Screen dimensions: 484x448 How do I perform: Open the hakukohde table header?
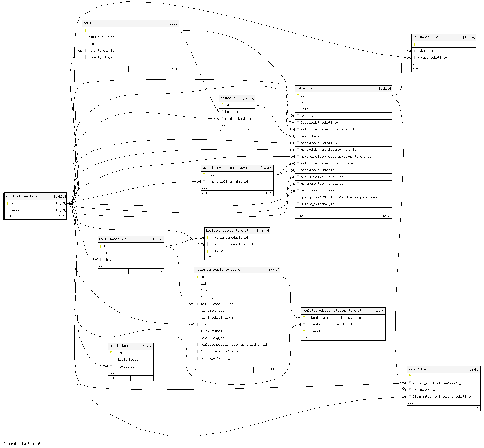pos(343,89)
